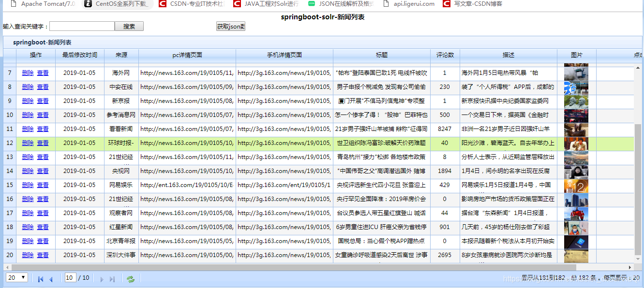Click 查看 link in row 7
The height and width of the screenshot is (288, 644).
tap(43, 73)
